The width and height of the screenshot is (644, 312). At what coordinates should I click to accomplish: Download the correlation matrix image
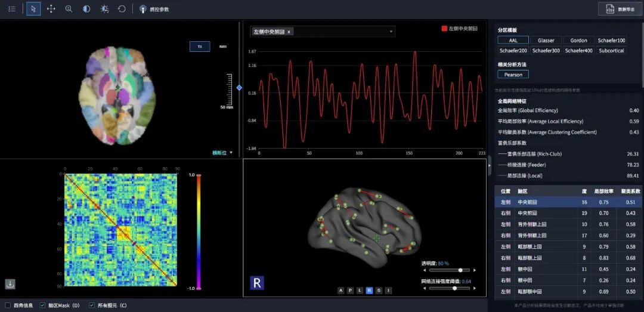click(x=11, y=284)
